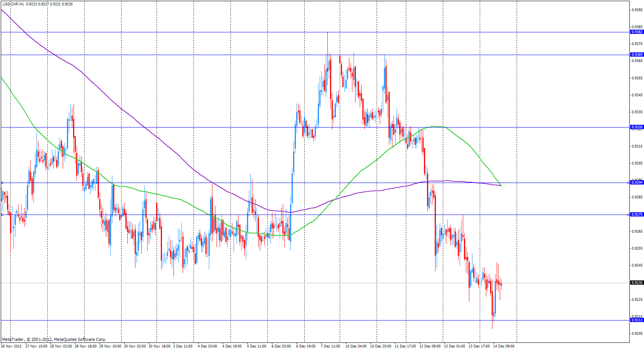Click the 0.9245 price scale label
The width and height of the screenshot is (644, 349).
[x=637, y=265]
